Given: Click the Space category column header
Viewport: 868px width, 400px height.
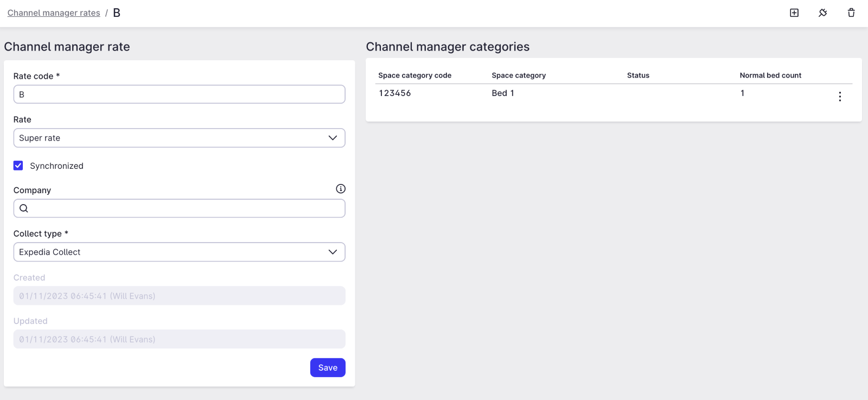Looking at the screenshot, I should pyautogui.click(x=519, y=75).
